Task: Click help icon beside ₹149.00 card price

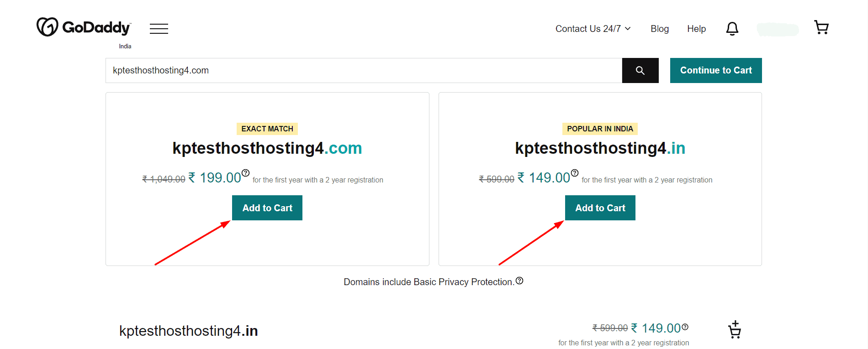Action: (x=575, y=173)
